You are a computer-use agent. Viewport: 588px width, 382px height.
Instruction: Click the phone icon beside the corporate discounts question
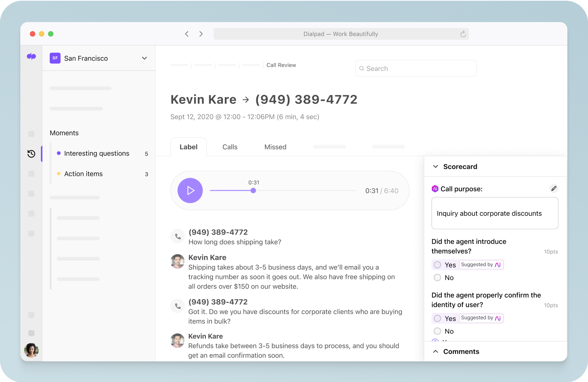[x=178, y=306]
